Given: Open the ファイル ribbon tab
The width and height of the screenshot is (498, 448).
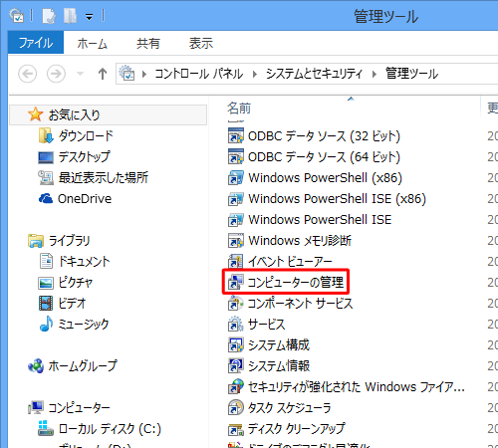Looking at the screenshot, I should pyautogui.click(x=36, y=43).
